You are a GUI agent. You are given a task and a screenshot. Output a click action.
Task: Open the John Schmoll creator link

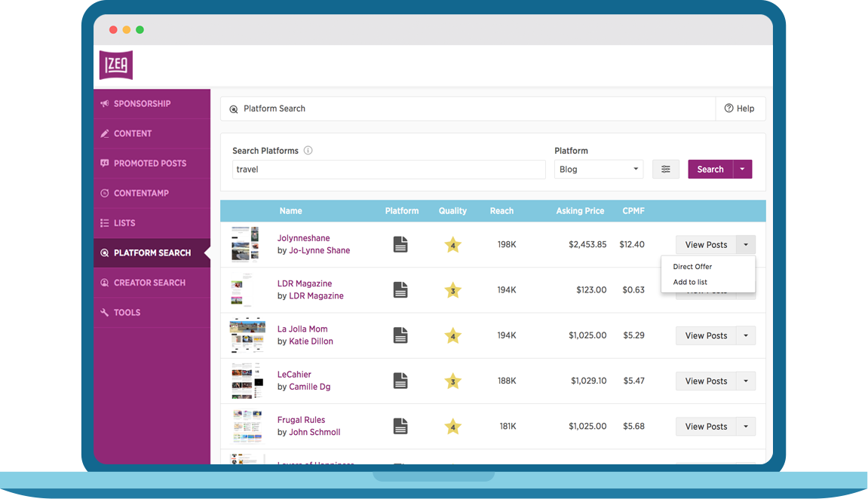pos(314,431)
